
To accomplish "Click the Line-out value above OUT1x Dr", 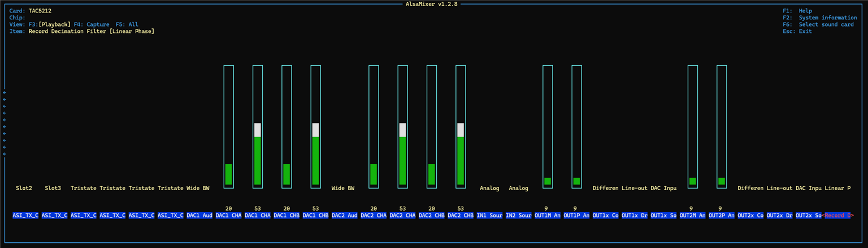I will [x=634, y=188].
